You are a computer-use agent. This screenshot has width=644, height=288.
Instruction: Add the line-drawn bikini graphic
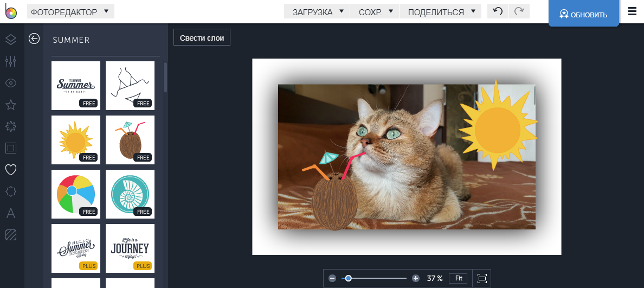click(x=130, y=86)
